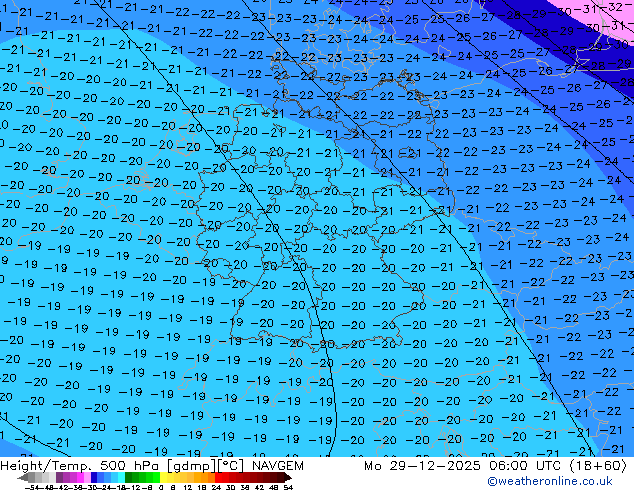The width and height of the screenshot is (634, 490).
Task: Pick the yellow legend swatch
Action: coord(167,478)
